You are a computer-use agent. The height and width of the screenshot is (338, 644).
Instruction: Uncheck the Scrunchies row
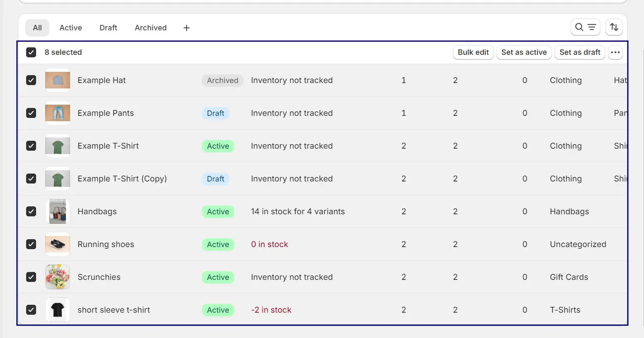pyautogui.click(x=31, y=277)
